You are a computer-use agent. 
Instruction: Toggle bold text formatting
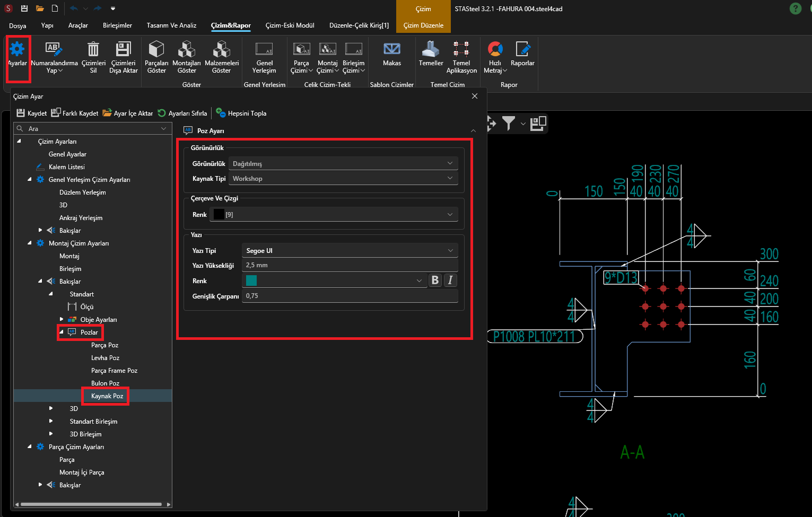[435, 281]
